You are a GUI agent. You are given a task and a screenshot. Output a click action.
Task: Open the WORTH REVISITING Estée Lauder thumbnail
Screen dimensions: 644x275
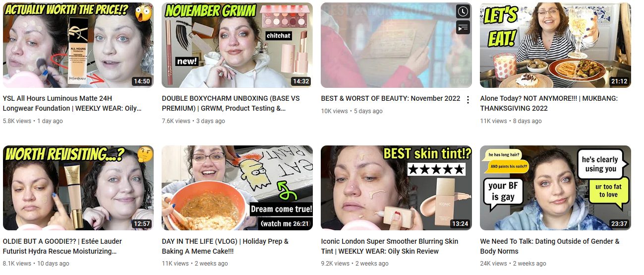click(78, 188)
